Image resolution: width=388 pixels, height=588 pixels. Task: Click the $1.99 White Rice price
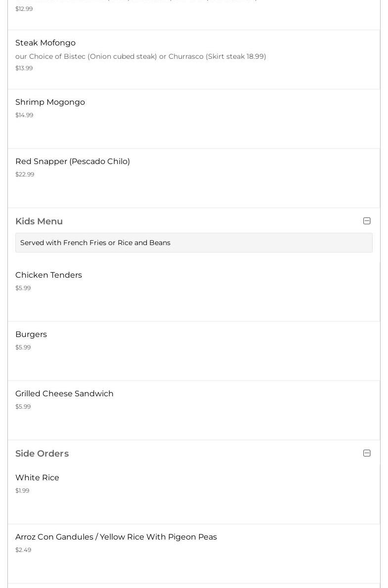tap(22, 491)
